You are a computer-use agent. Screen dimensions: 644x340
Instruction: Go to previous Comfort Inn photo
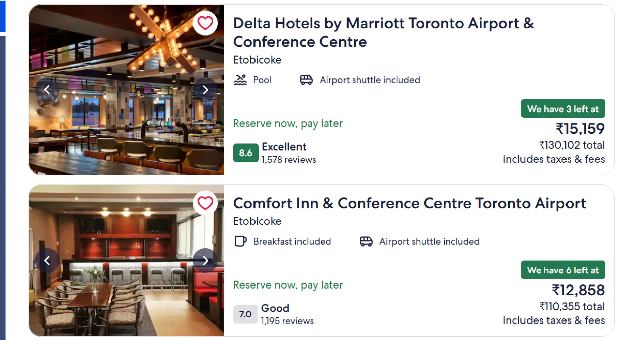(47, 261)
